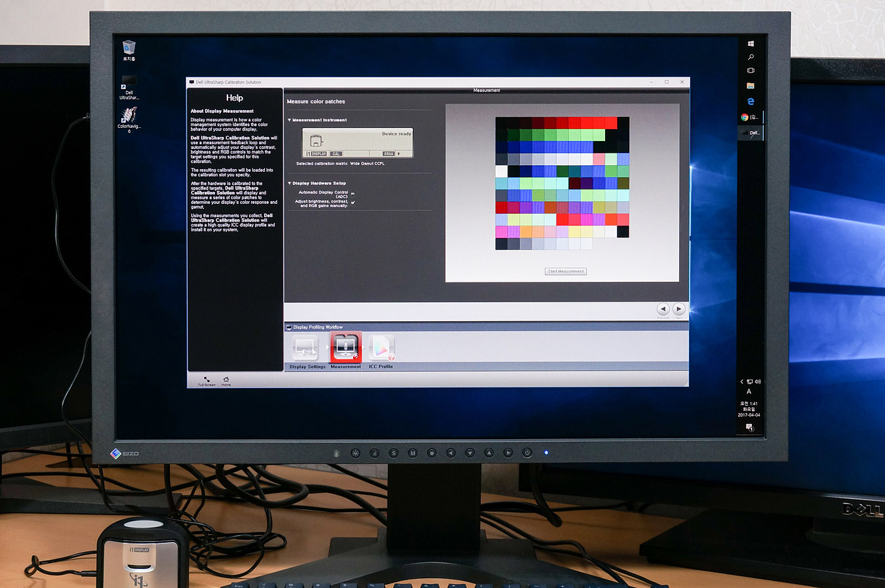
Task: Open network status in the system tray
Action: [749, 382]
